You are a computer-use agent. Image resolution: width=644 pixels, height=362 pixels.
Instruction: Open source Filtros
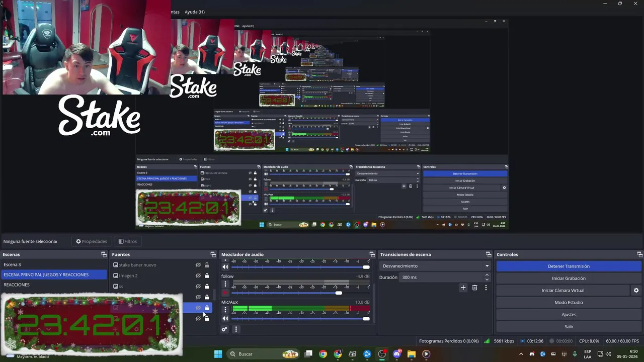tap(127, 241)
